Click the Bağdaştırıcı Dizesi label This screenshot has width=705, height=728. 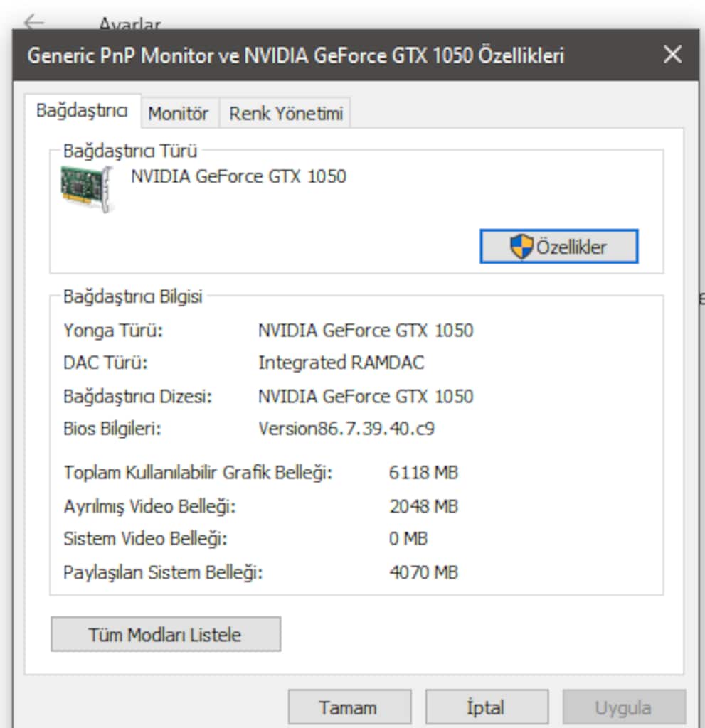[137, 397]
